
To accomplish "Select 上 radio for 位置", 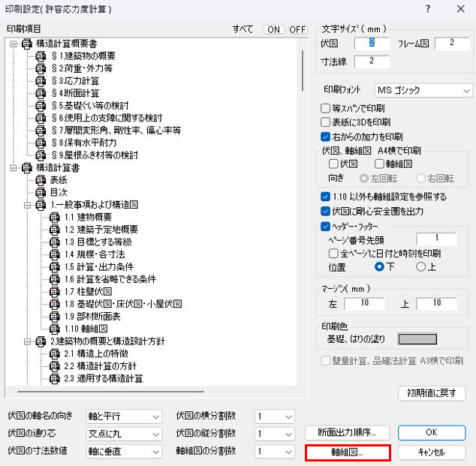I will click(420, 267).
